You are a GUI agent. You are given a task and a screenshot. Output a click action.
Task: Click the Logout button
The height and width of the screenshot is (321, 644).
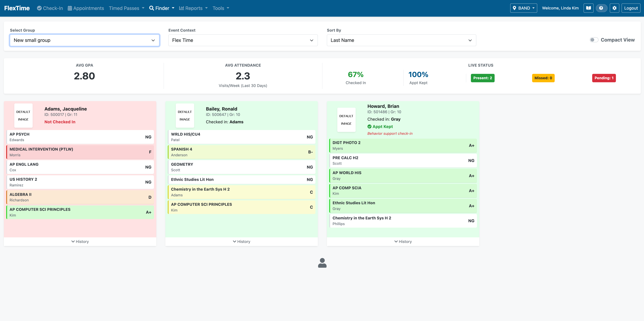[631, 8]
